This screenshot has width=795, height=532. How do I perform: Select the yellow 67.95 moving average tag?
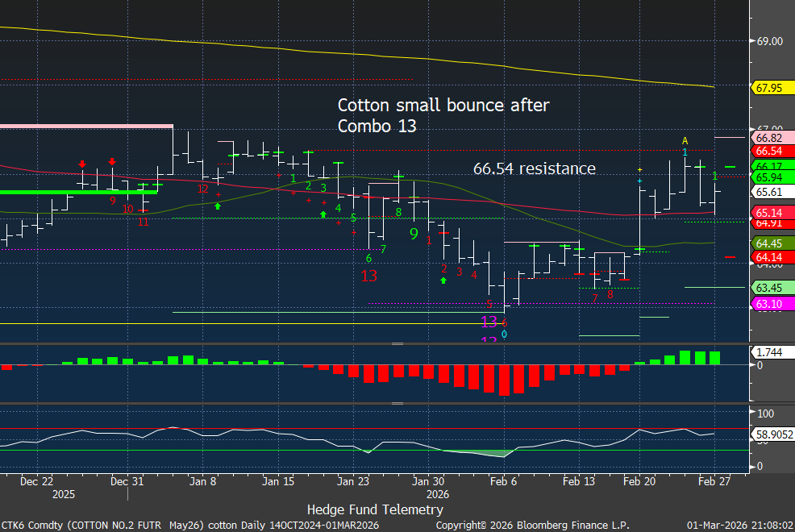767,88
